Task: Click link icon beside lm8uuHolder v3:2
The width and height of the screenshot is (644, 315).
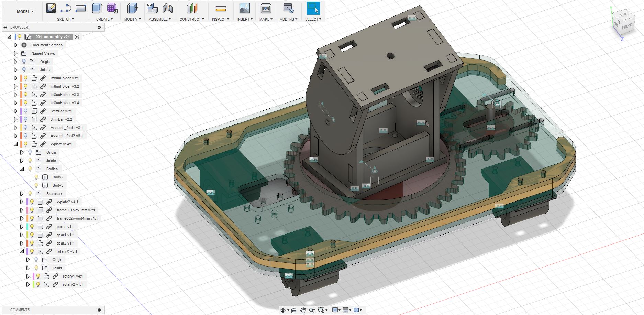Action: tap(43, 86)
